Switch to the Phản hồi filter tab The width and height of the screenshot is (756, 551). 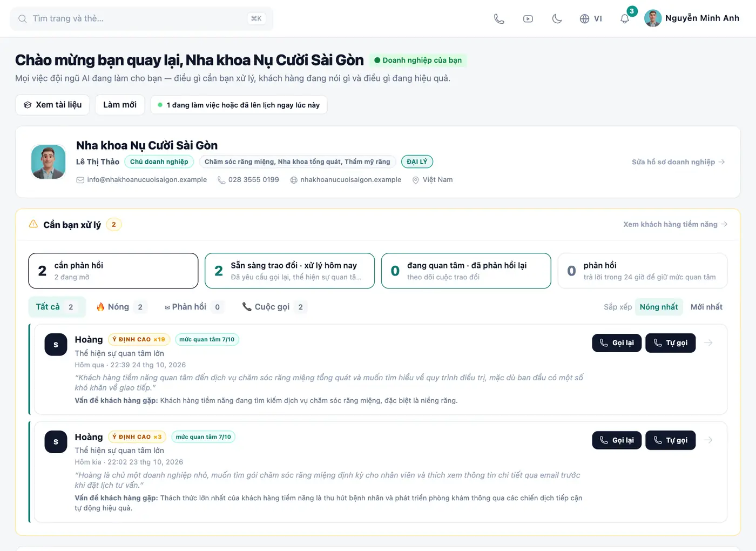[194, 307]
